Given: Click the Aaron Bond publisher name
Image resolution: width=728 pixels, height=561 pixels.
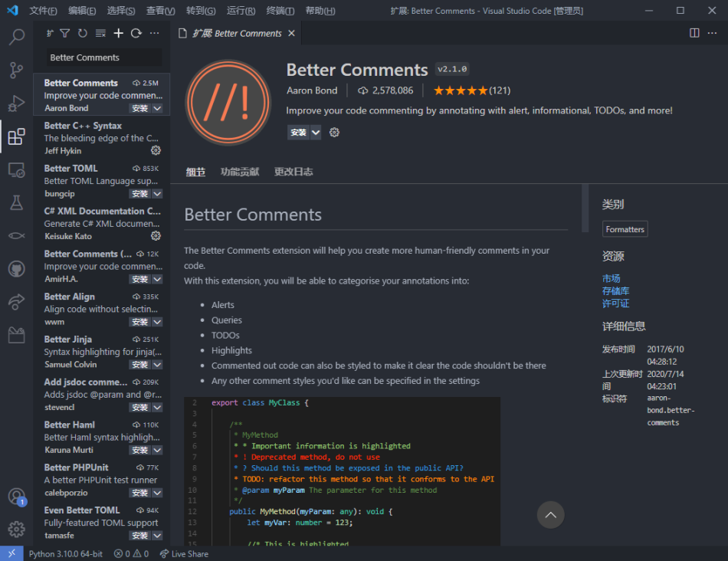Looking at the screenshot, I should [312, 90].
